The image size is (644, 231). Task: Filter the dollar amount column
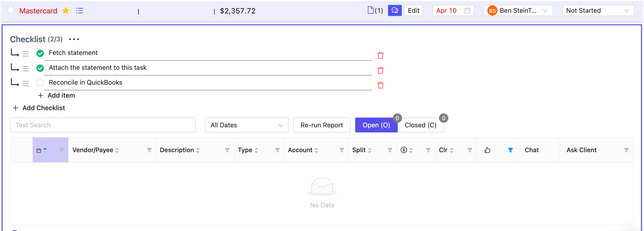click(x=428, y=150)
